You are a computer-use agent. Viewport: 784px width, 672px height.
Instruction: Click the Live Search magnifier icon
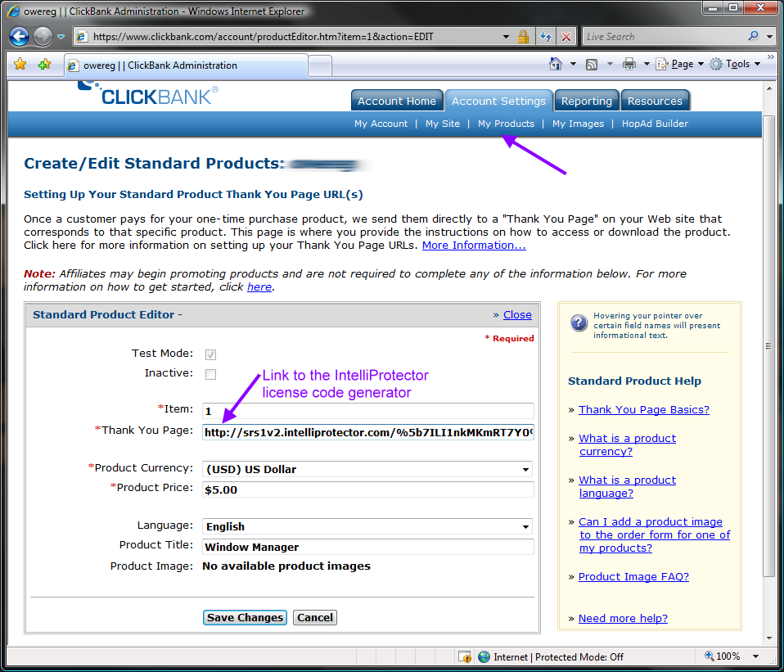[754, 36]
